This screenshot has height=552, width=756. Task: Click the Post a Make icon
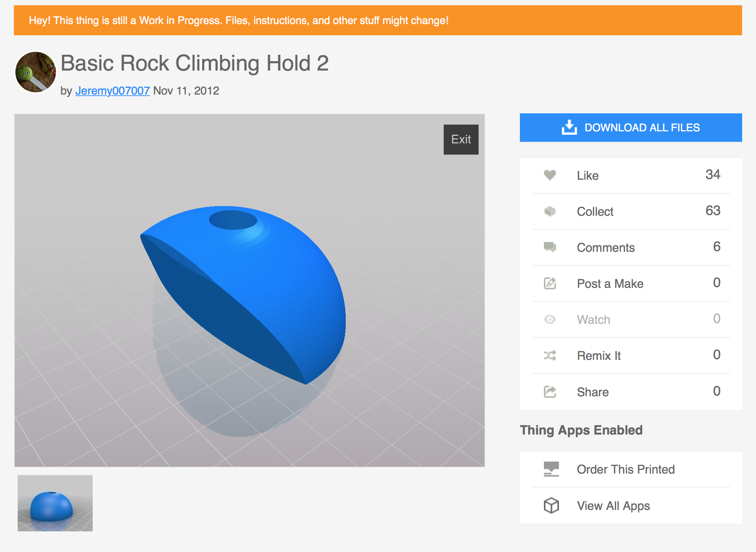pyautogui.click(x=549, y=283)
